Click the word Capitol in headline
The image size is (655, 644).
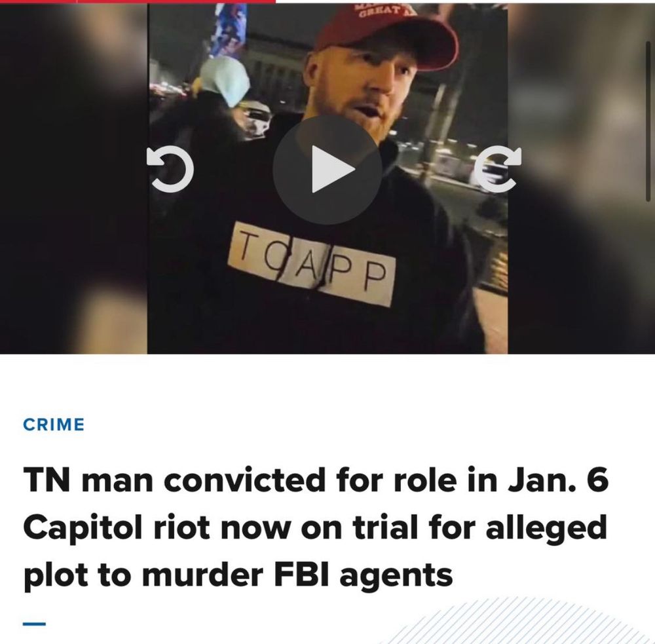point(83,529)
